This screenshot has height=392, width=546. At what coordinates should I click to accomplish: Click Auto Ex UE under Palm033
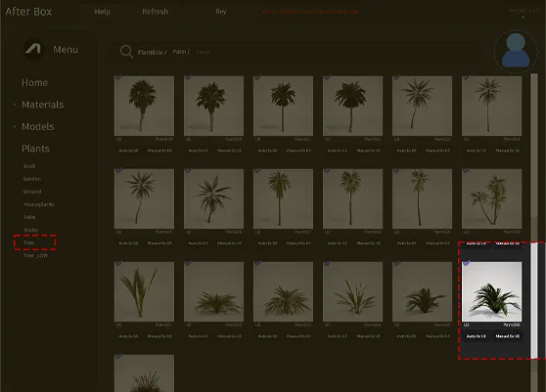coord(267,336)
